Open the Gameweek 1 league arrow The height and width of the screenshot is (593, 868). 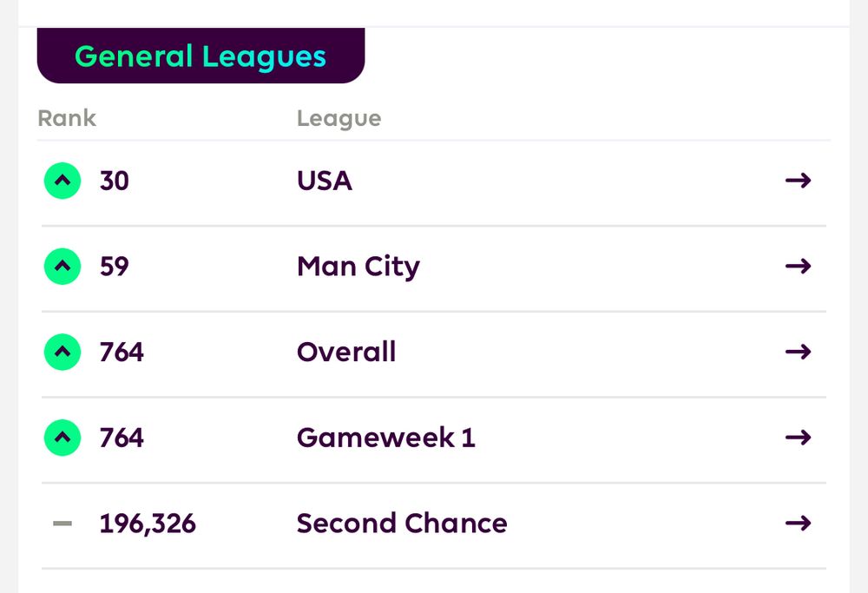(x=798, y=438)
